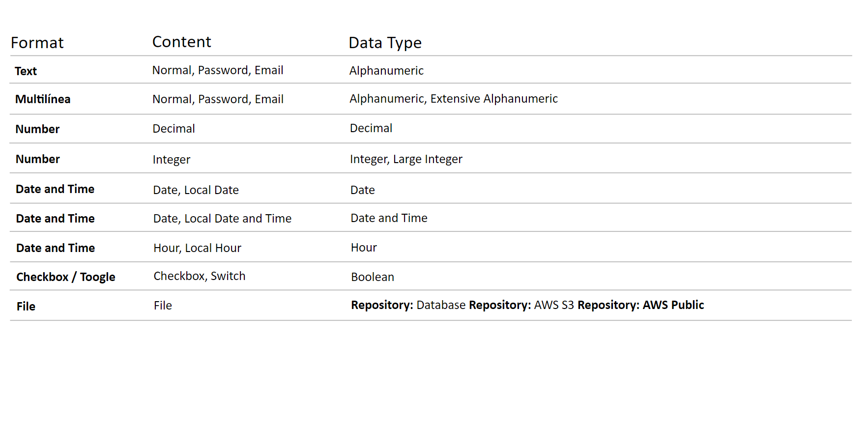Click the Alphanumeric, Extensive Alphanumeric cell

(453, 99)
